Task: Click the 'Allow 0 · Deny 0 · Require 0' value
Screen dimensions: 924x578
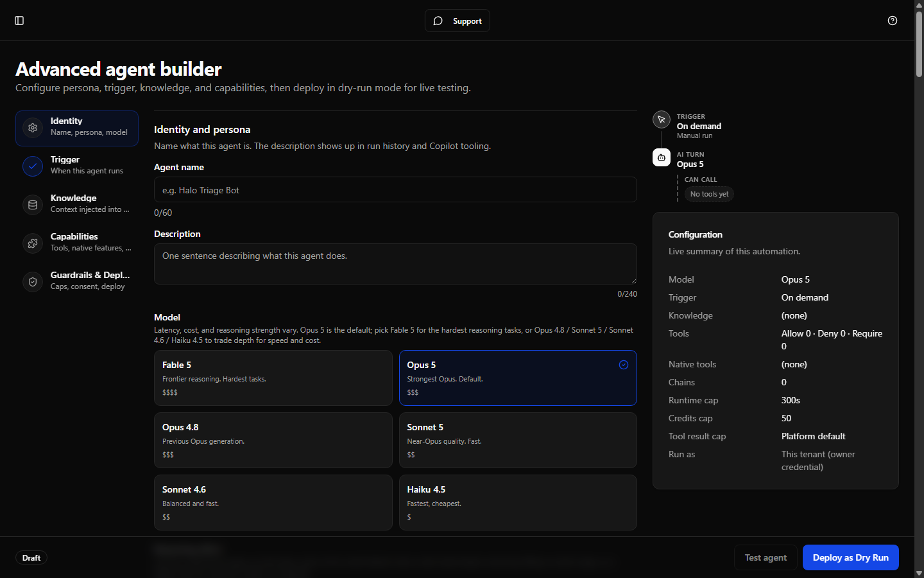Action: tap(832, 340)
